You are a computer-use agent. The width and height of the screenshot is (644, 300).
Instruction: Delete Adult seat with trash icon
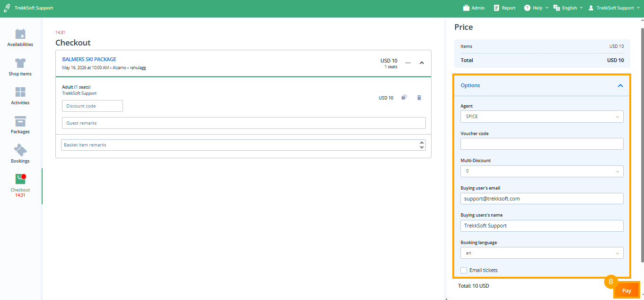click(419, 98)
